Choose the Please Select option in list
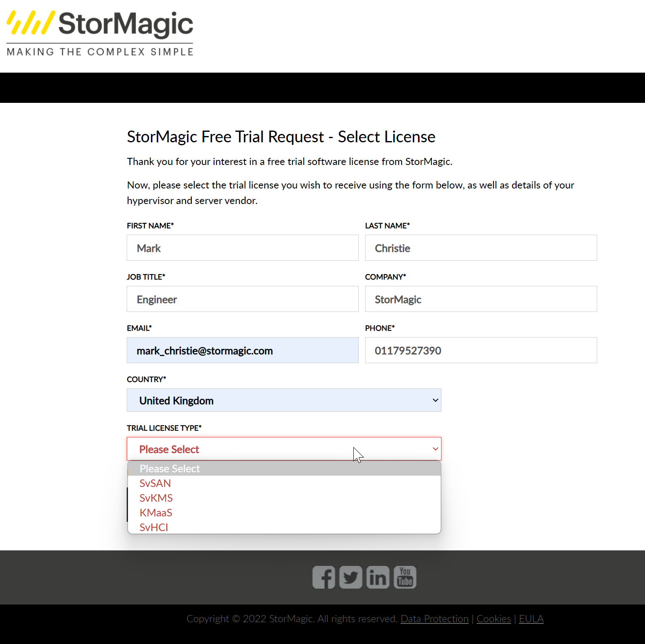 click(284, 469)
